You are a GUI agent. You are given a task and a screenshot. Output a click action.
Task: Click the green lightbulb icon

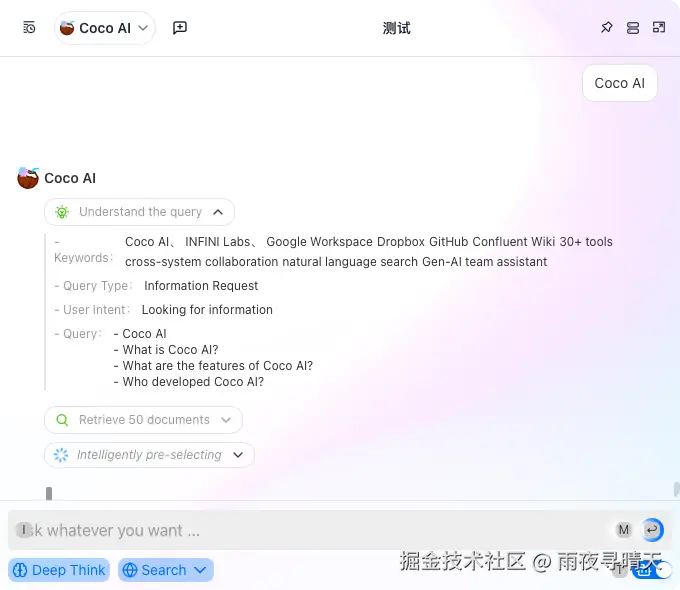(62, 212)
